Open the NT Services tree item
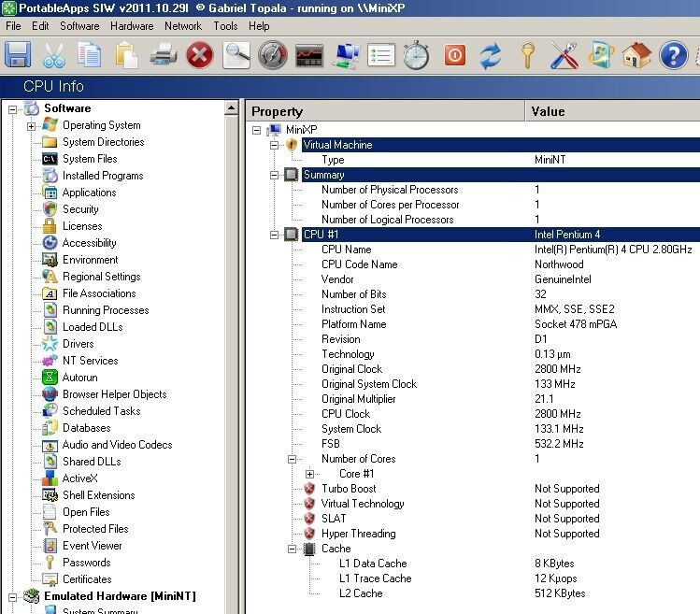Screen dimensions: 700x614 click(x=90, y=361)
